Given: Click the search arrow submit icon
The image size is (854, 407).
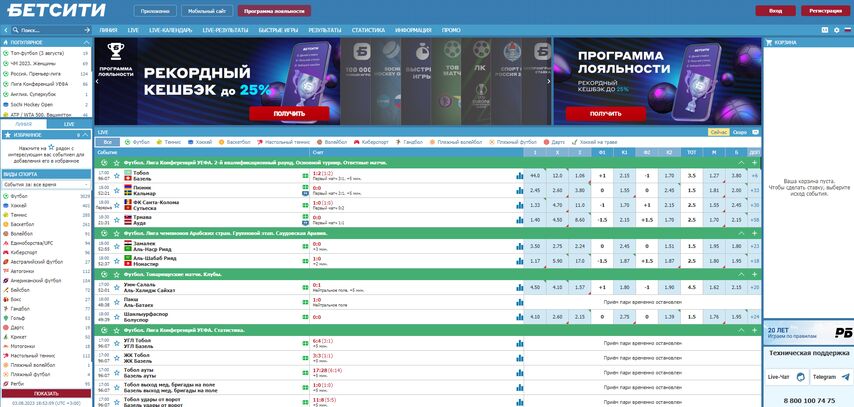Looking at the screenshot, I should pyautogui.click(x=87, y=31).
